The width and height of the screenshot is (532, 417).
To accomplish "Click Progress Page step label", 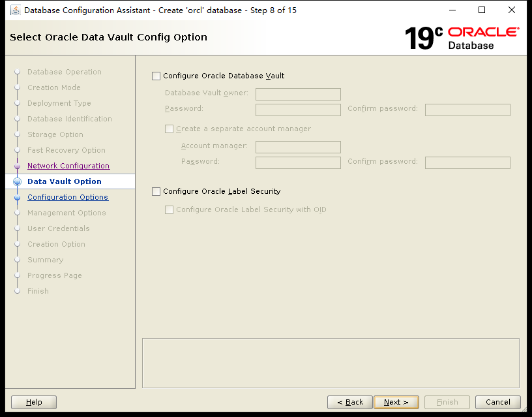I will 55,275.
